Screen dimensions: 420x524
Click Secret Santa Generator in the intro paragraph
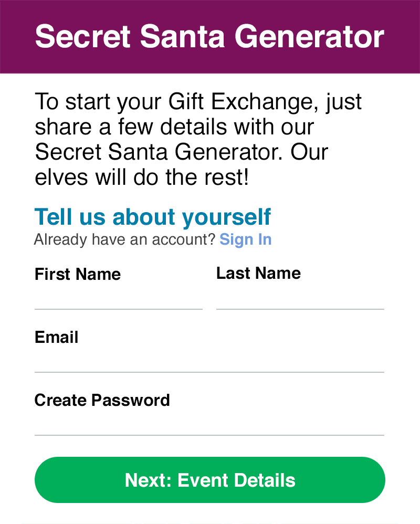159,152
